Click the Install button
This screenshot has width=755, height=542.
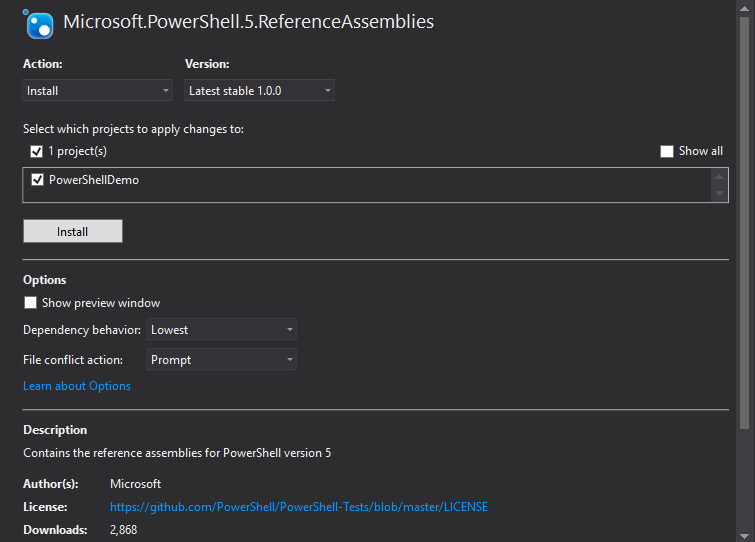(x=73, y=232)
